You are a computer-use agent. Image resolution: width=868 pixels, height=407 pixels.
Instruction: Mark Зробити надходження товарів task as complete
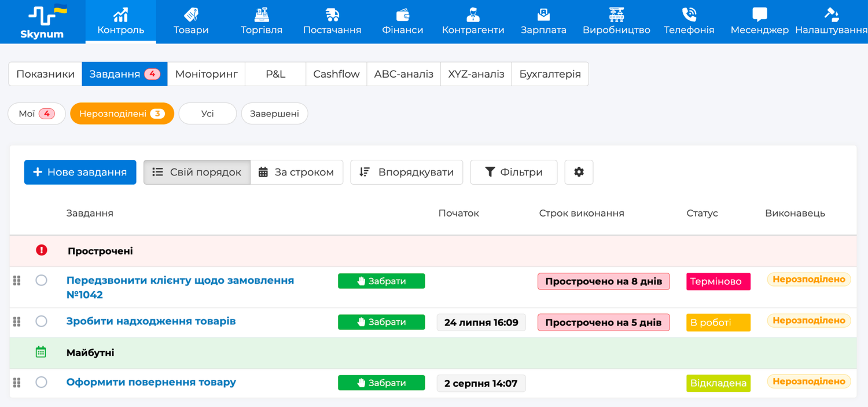tap(41, 321)
